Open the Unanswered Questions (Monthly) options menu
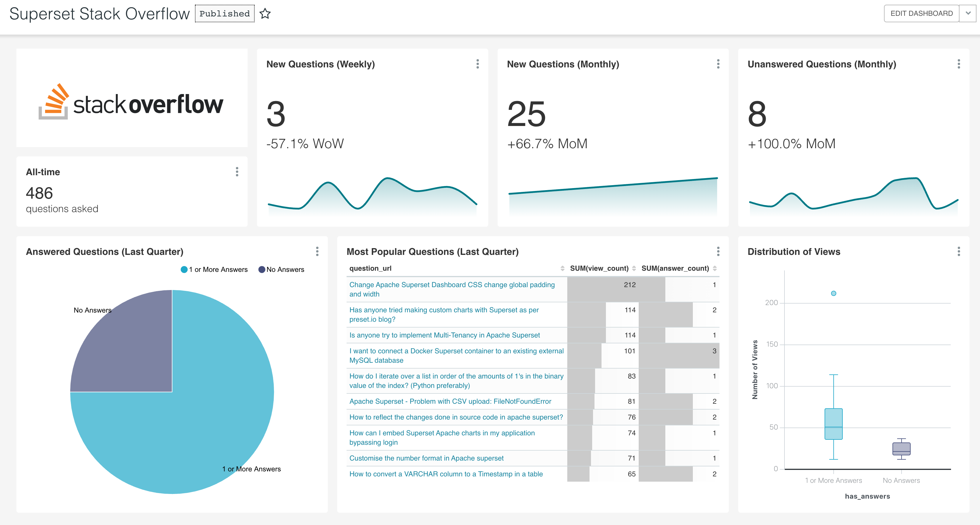Viewport: 980px width, 525px height. click(x=958, y=64)
